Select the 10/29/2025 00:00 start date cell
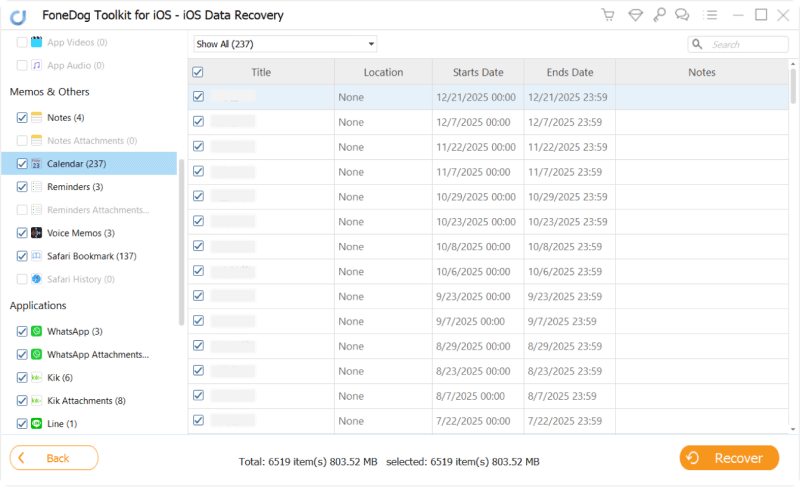The width and height of the screenshot is (800, 487). (x=476, y=197)
